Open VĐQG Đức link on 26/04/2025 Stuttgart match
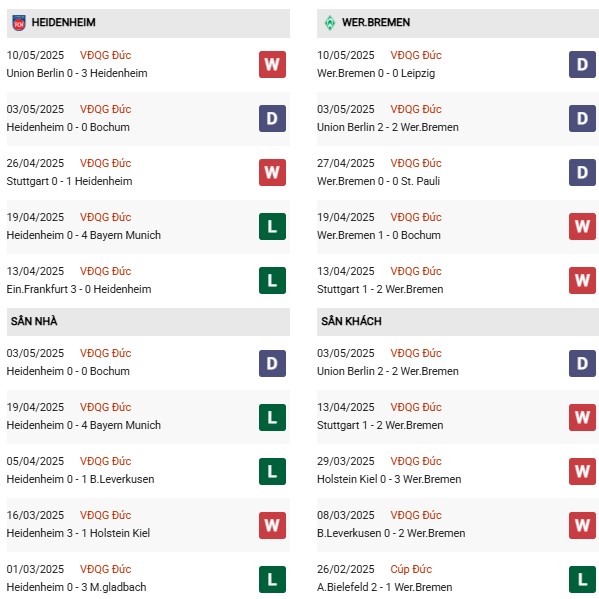Viewport: 599px width, 599px height. point(105,163)
